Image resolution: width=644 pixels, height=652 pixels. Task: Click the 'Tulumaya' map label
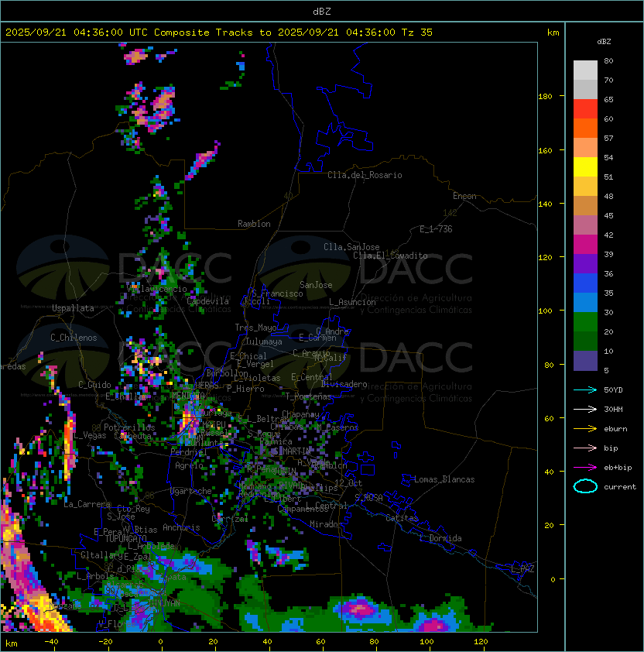click(264, 341)
